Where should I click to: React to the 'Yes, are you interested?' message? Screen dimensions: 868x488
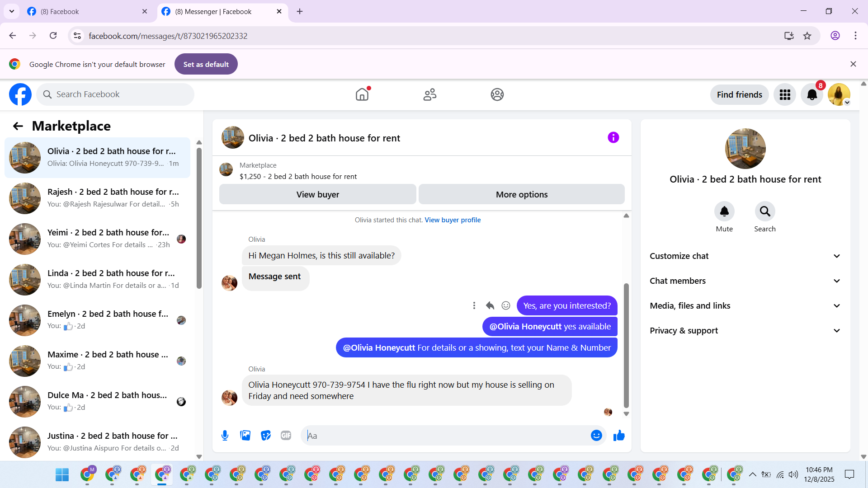(x=506, y=306)
